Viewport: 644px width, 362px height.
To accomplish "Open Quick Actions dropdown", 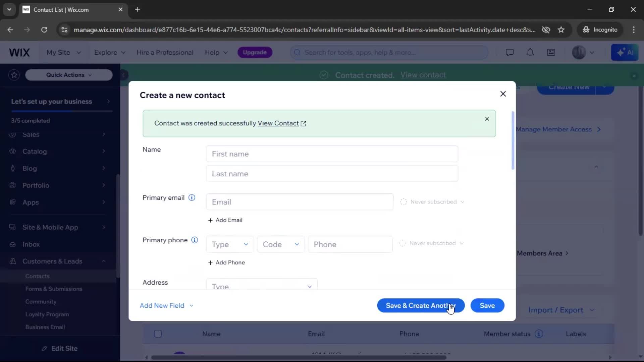I will pyautogui.click(x=69, y=75).
